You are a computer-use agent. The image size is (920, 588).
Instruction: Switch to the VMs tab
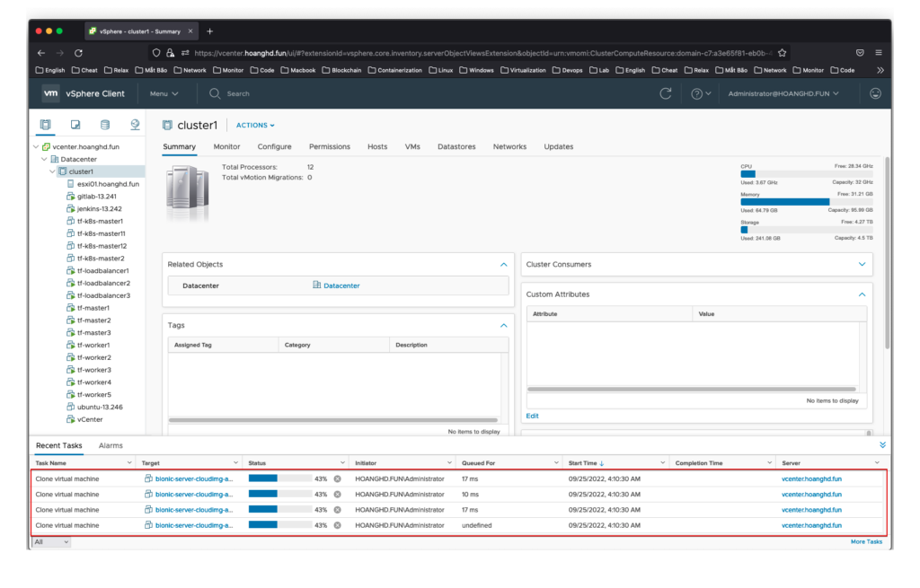[x=412, y=146]
